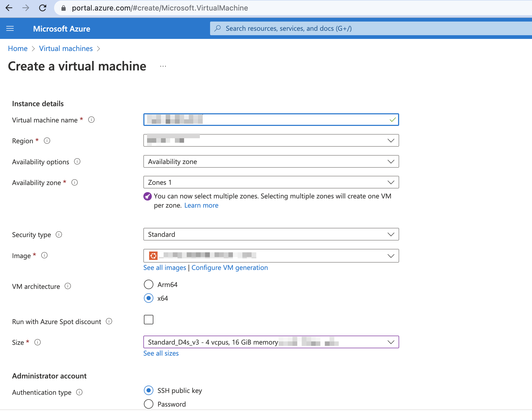Click the Instance details heading
Screen dimensions: 532x420
coord(38,104)
